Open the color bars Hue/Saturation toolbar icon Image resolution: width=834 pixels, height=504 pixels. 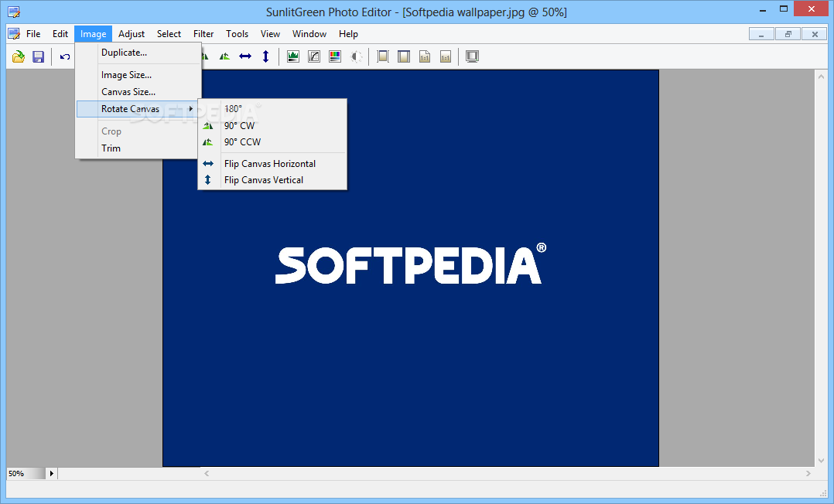334,56
